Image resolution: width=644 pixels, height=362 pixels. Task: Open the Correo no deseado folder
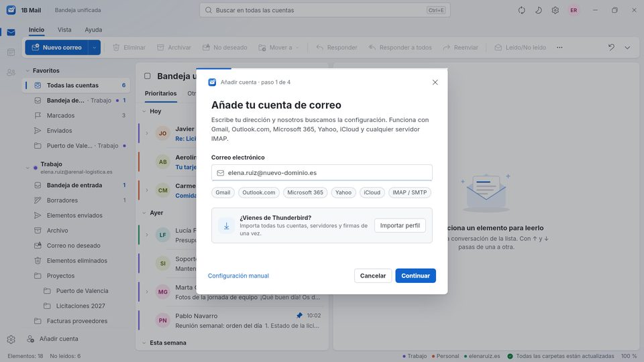(x=76, y=245)
